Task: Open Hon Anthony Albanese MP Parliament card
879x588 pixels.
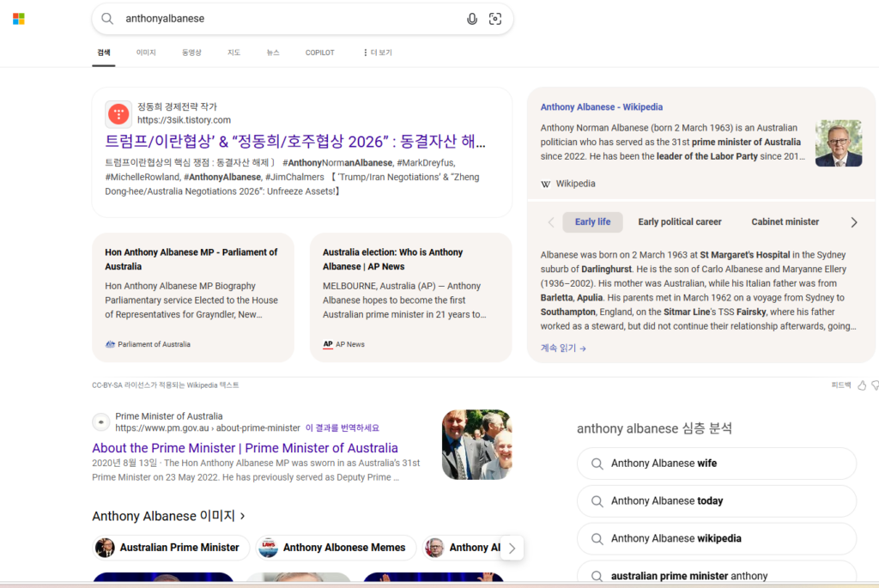Action: tap(193, 297)
